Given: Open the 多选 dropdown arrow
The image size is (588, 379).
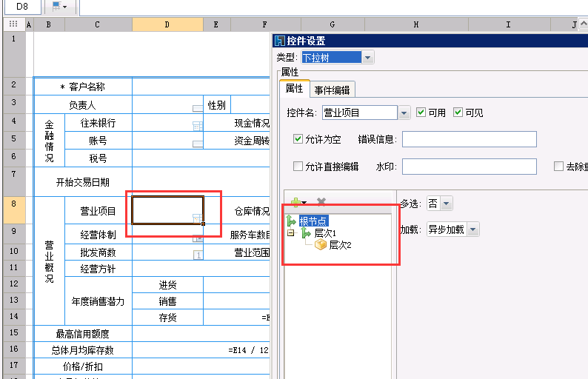Looking at the screenshot, I should [x=447, y=204].
